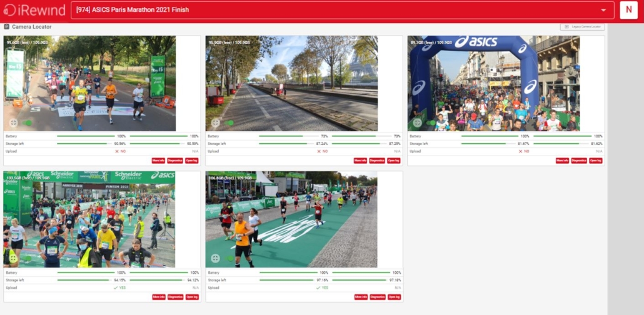Viewport: 644px width, 315px height.
Task: Select the green ASICS carpet camera preview
Action: pyautogui.click(x=291, y=219)
